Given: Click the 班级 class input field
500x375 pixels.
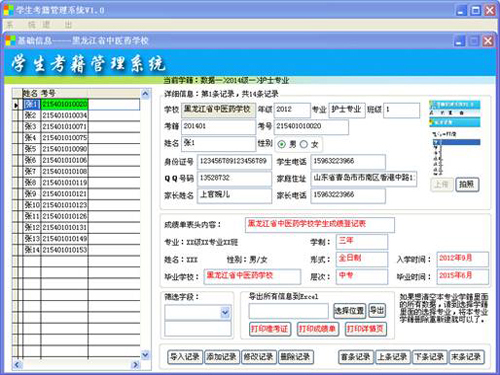Looking at the screenshot, I should 401,110.
